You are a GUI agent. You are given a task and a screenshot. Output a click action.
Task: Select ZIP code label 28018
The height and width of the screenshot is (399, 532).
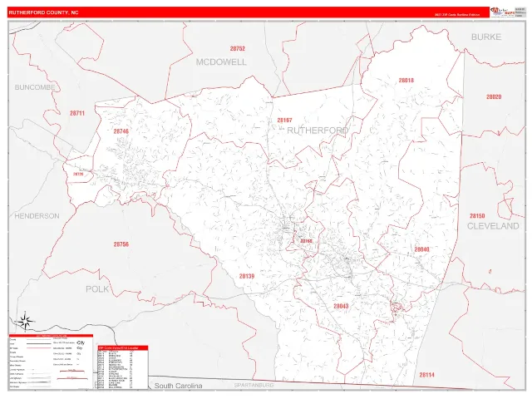tap(406, 81)
